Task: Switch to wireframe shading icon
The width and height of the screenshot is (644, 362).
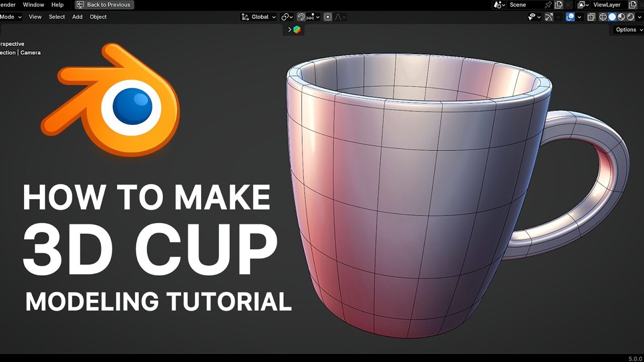Action: click(x=603, y=17)
